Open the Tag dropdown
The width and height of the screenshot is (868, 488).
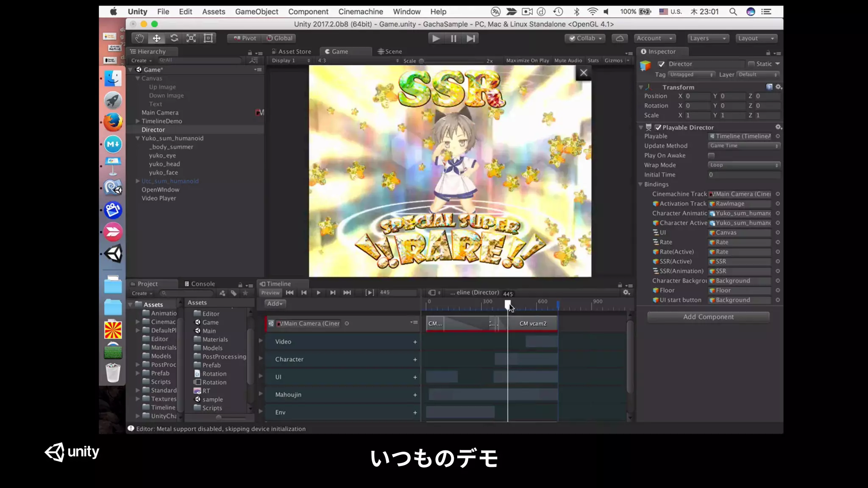point(692,75)
